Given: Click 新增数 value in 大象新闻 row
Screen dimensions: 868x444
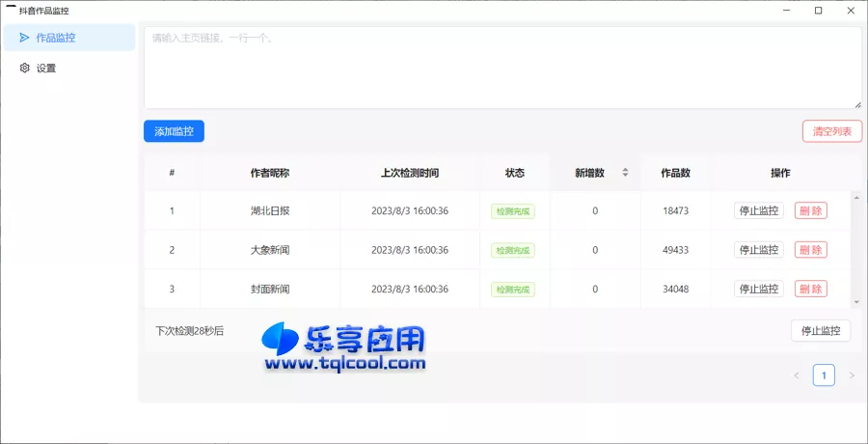Looking at the screenshot, I should point(595,250).
